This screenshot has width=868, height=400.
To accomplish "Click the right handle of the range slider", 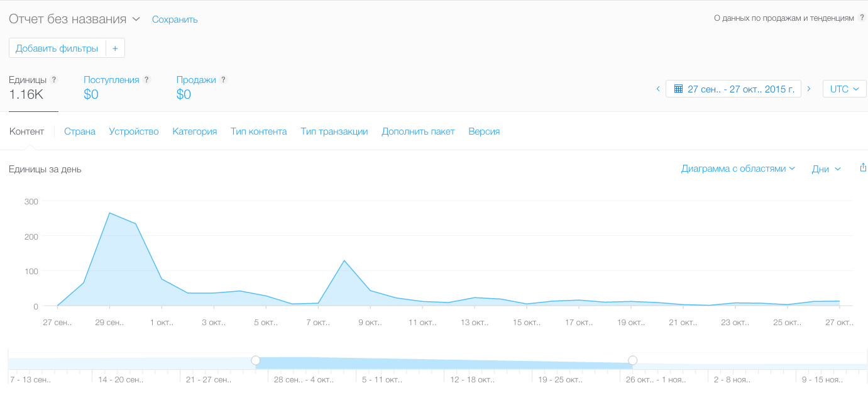I will [x=633, y=360].
